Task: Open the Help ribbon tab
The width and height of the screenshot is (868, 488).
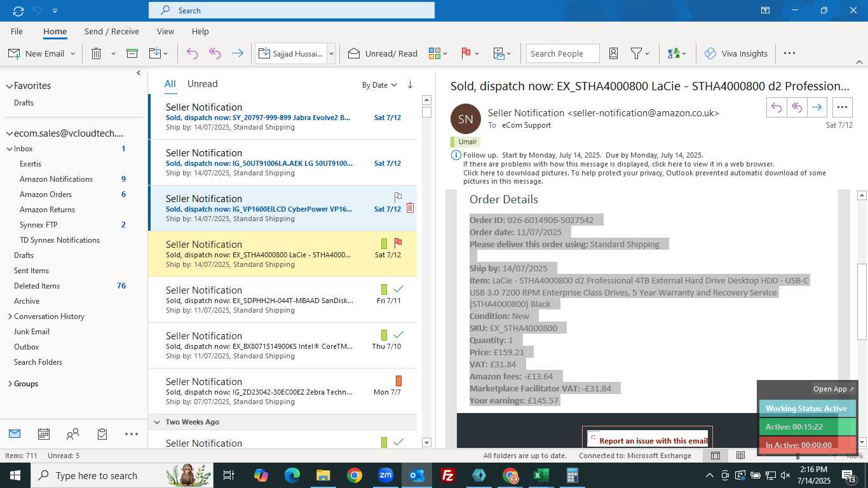Action: [200, 31]
